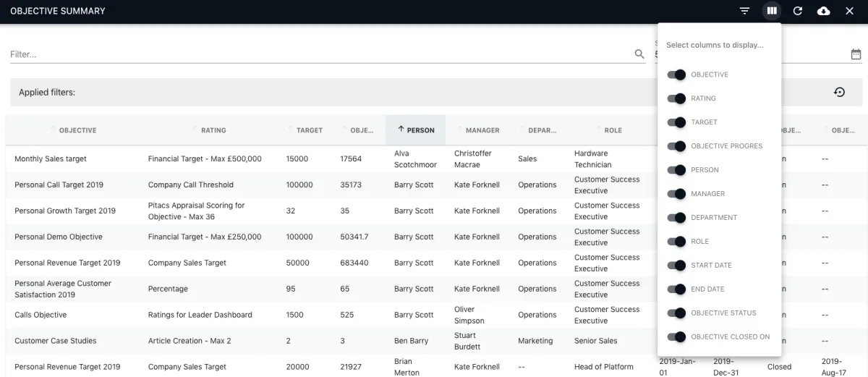Sort by ROLE column header

[613, 130]
